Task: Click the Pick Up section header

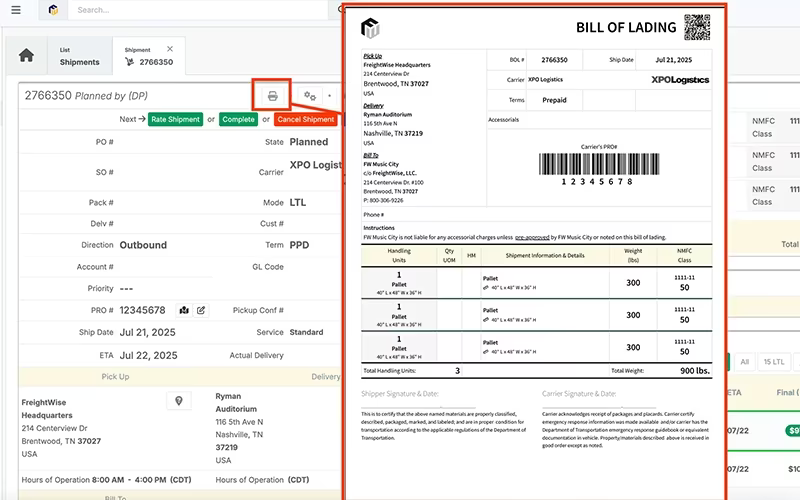Action: [x=115, y=377]
